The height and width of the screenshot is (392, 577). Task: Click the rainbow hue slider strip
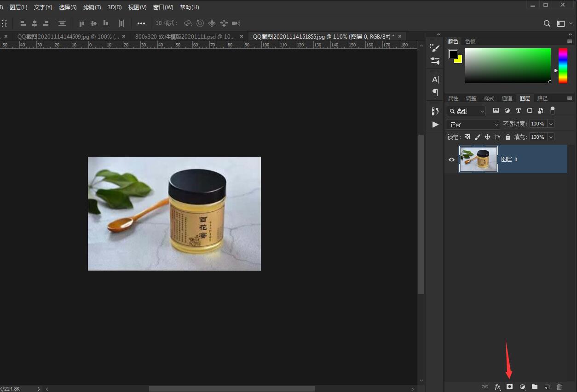563,66
